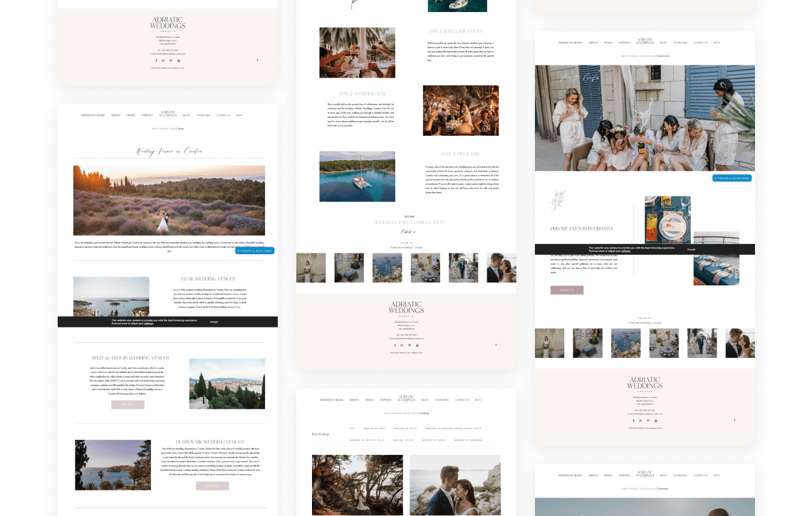The height and width of the screenshot is (516, 812).
Task: Select the Pinterest icon in the footer
Action: [x=171, y=60]
